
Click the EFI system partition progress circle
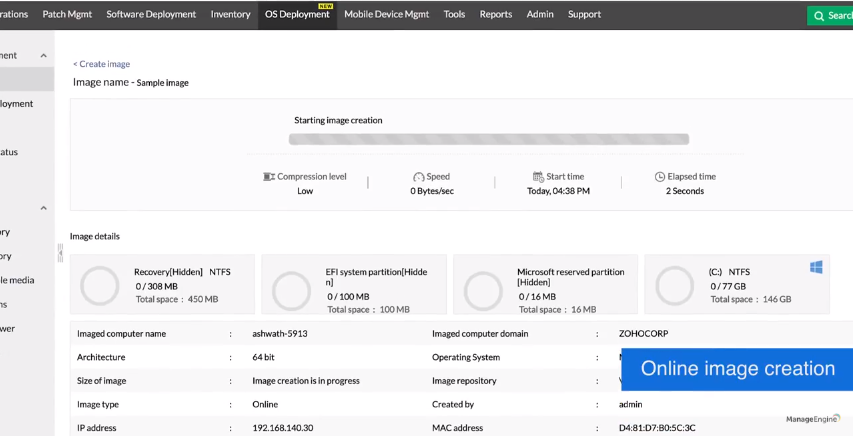[291, 289]
